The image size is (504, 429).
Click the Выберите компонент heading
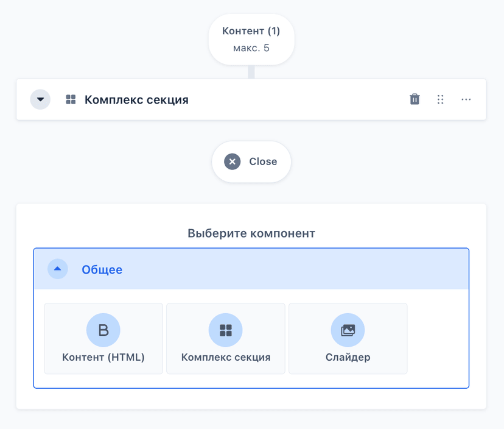pos(251,233)
